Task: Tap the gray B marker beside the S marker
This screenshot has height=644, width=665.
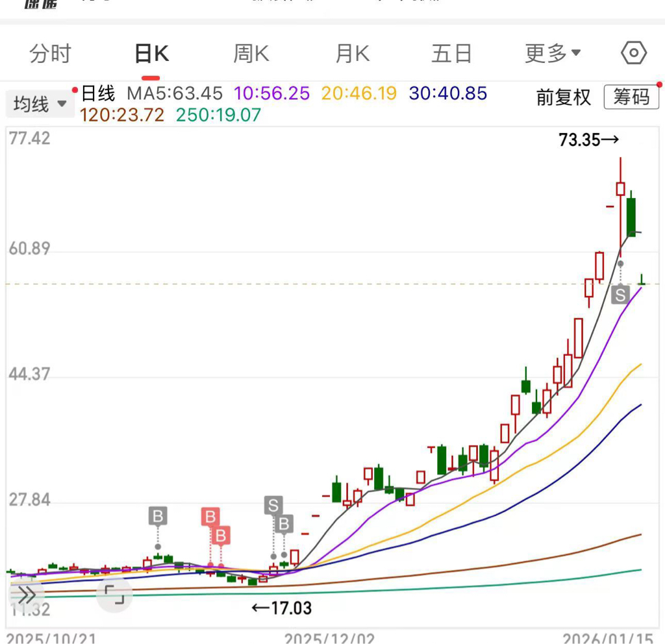Action: pos(284,524)
